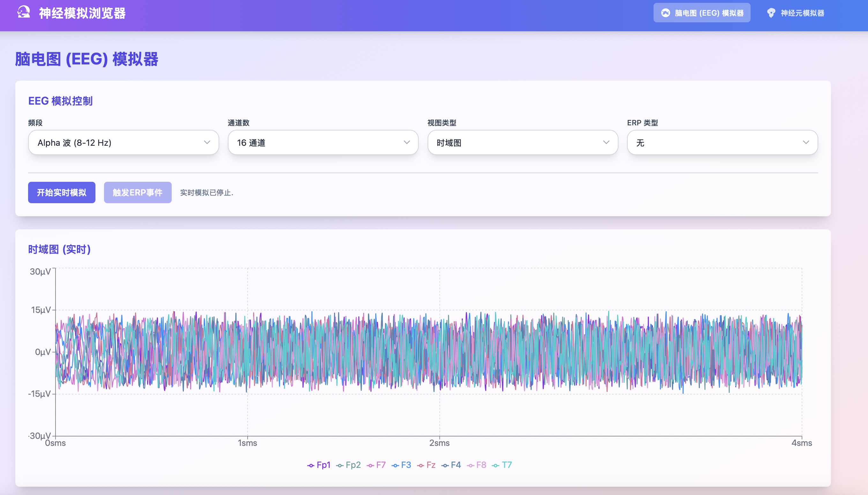
Task: Click the Fz legend marker icon
Action: tap(420, 465)
